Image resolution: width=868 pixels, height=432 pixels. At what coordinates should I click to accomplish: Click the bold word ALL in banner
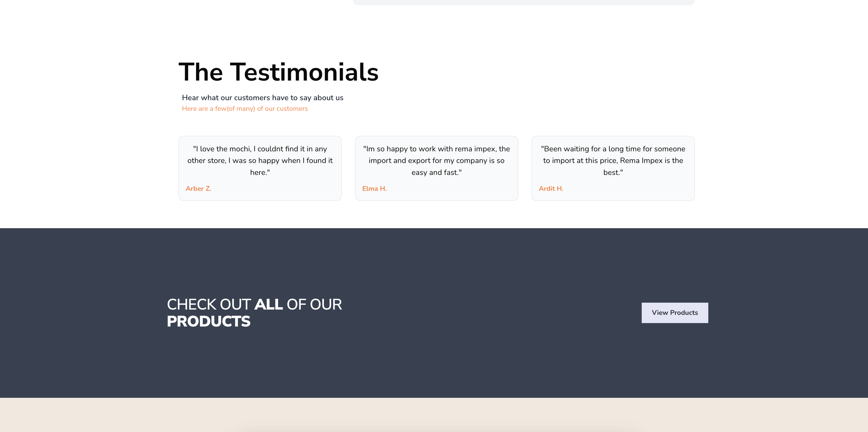(268, 304)
